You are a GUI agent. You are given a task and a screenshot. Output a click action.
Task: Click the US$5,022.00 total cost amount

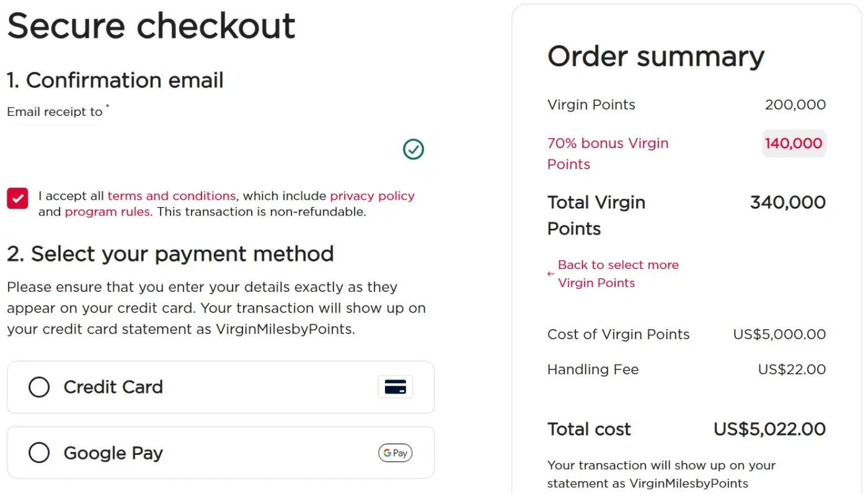coord(769,429)
